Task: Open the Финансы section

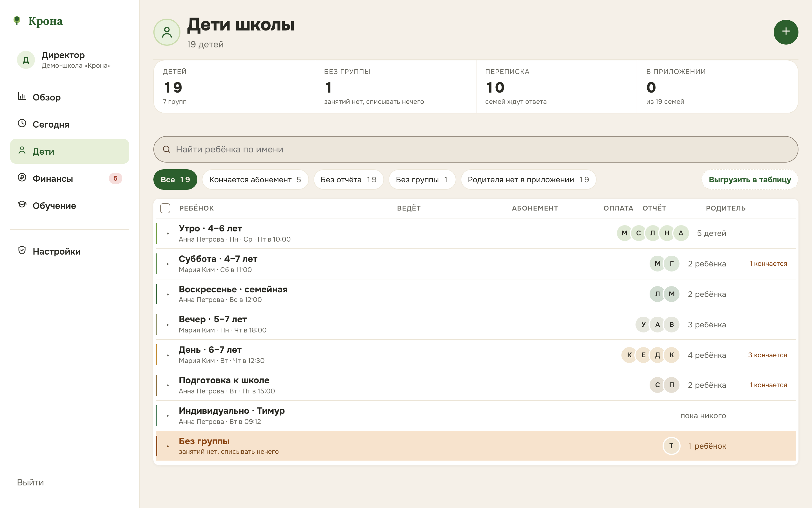Action: 69,178
